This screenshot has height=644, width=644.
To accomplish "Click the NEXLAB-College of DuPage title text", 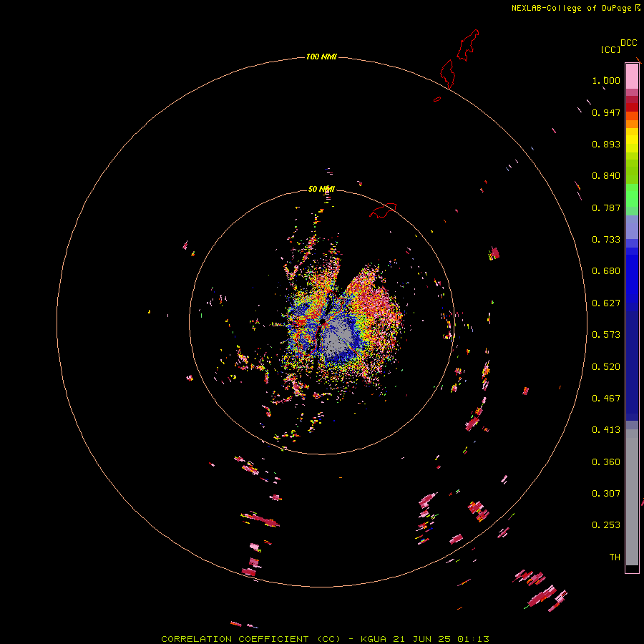I will pyautogui.click(x=571, y=8).
